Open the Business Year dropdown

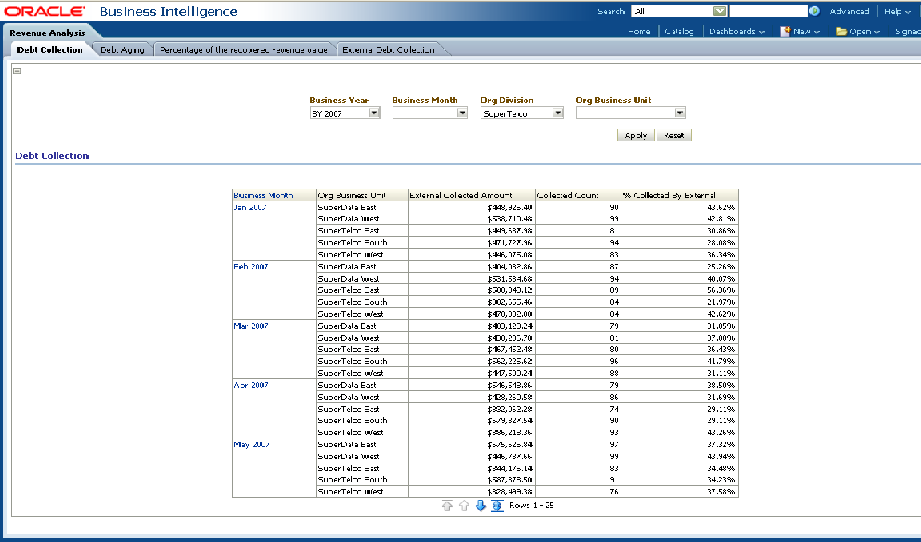[345, 113]
